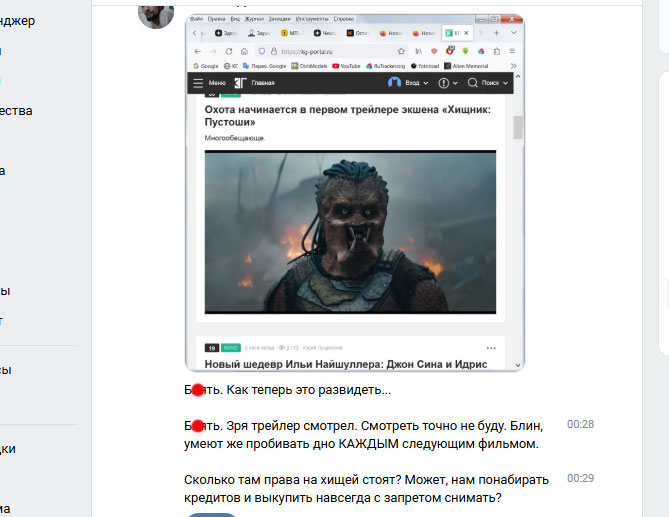The height and width of the screenshot is (517, 669).
Task: Click the Google bookmark in bookmarks bar
Action: tap(205, 66)
